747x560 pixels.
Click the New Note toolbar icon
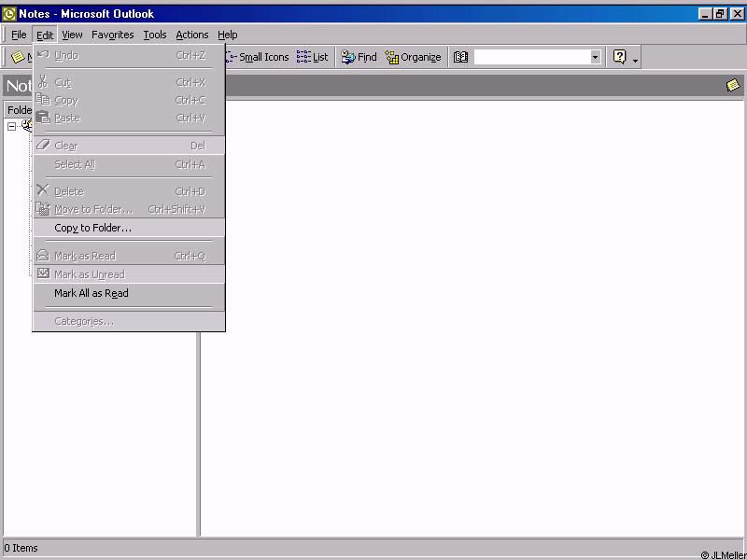[18, 57]
